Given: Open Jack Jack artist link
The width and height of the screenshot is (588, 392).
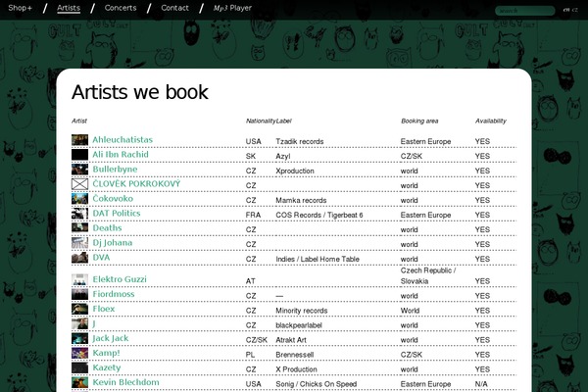Looking at the screenshot, I should [x=111, y=338].
